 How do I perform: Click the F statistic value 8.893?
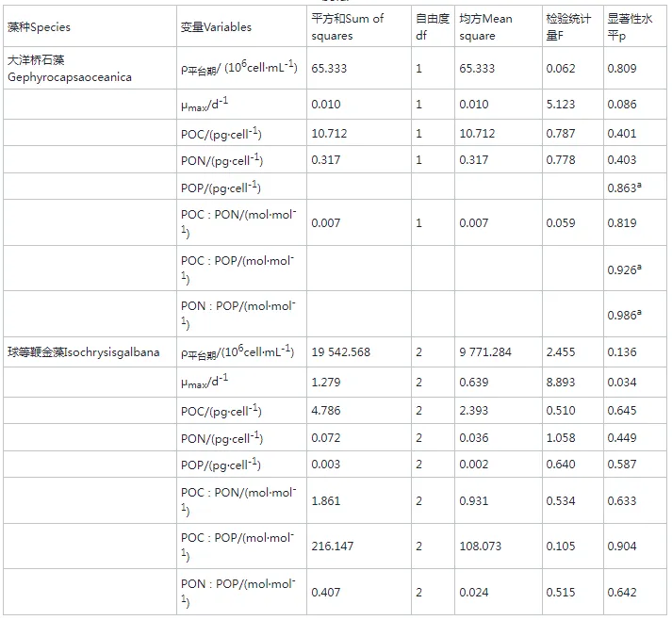(x=561, y=383)
